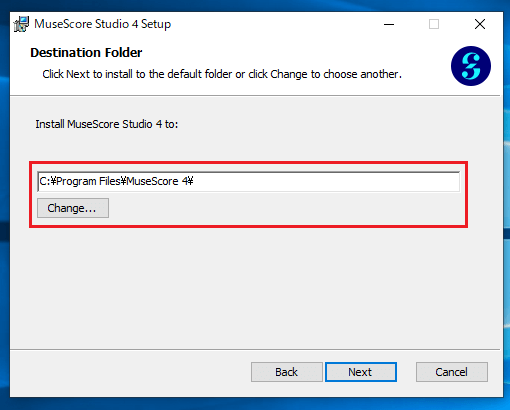This screenshot has height=410, width=510.
Task: Go Back to the previous setup step
Action: coord(287,372)
